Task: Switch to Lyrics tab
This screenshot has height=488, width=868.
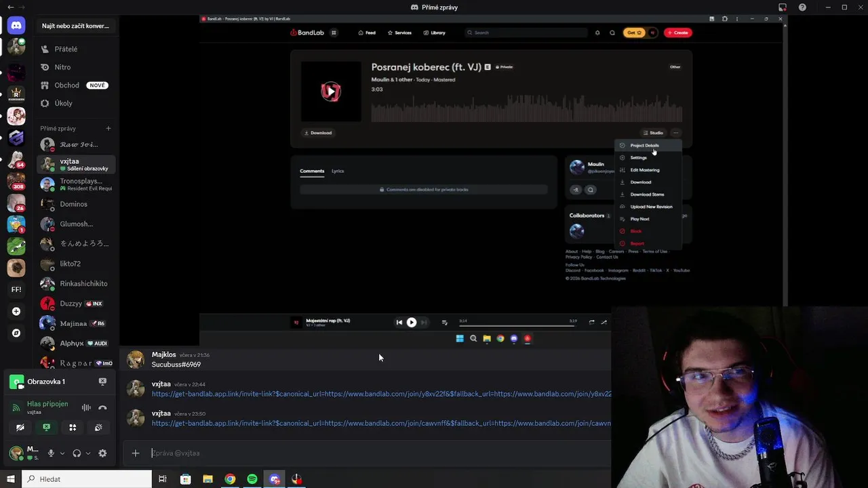Action: pyautogui.click(x=338, y=171)
